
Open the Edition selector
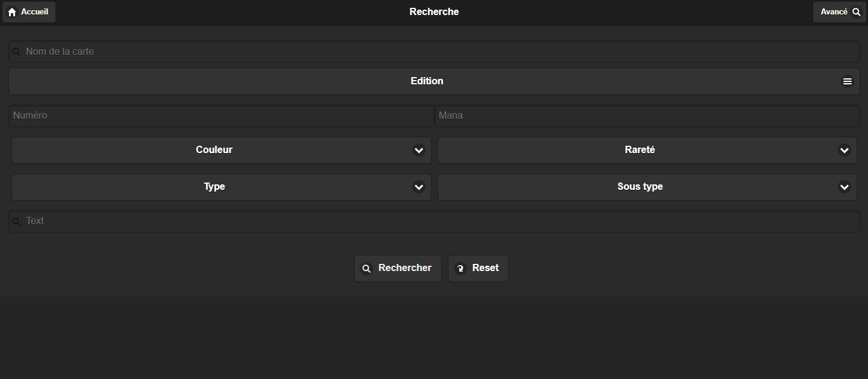coord(427,81)
